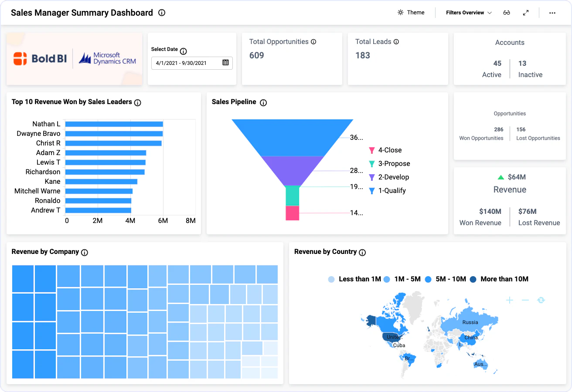
Task: Expand the Filters Overview dropdown
Action: [469, 13]
